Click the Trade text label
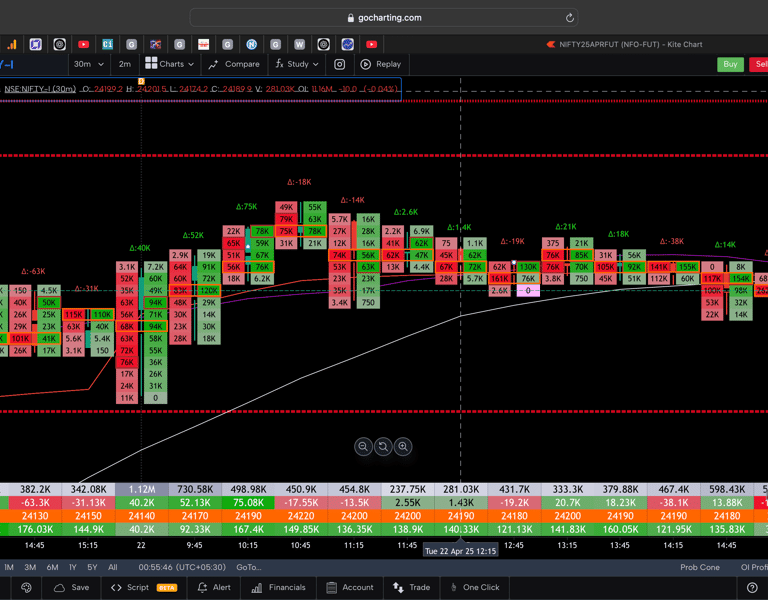The height and width of the screenshot is (600, 768). coord(419,587)
